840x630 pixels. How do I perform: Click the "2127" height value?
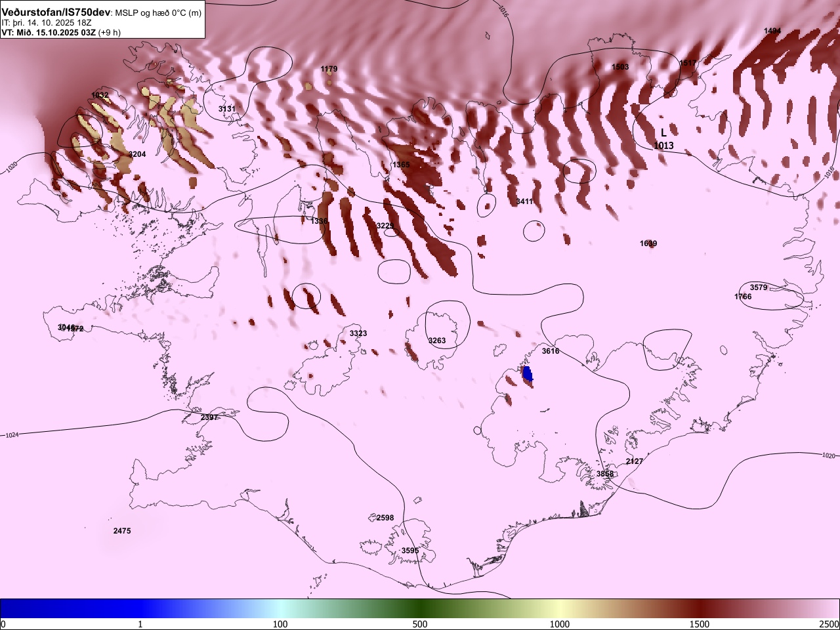(x=635, y=461)
